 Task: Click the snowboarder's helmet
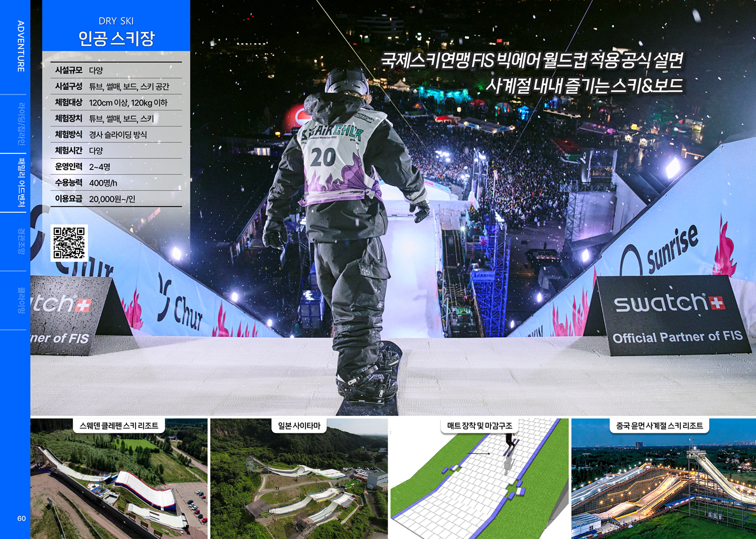click(x=347, y=82)
